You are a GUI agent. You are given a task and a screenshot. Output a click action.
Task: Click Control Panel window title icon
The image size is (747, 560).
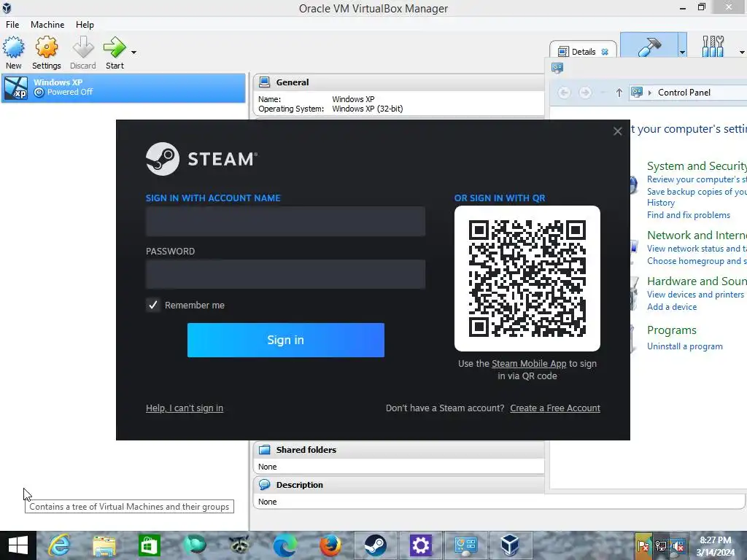click(557, 67)
